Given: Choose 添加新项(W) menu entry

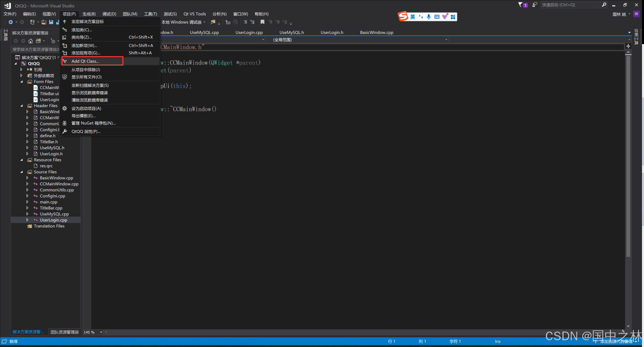Looking at the screenshot, I should pos(110,45).
